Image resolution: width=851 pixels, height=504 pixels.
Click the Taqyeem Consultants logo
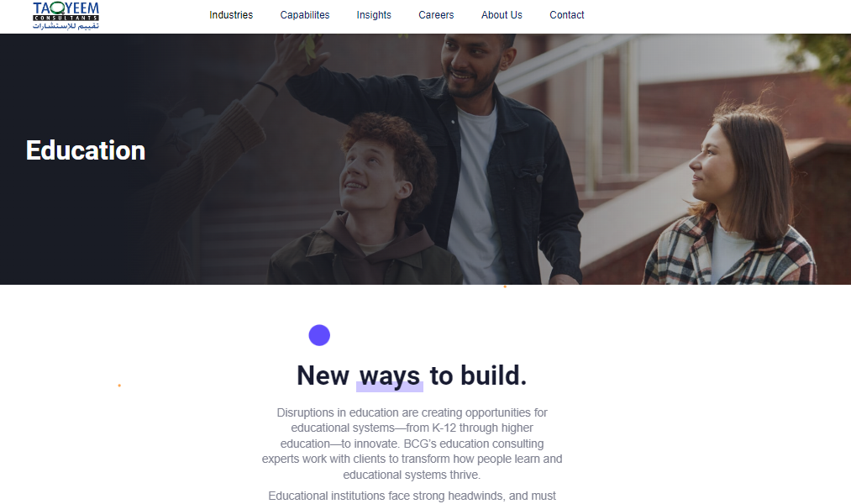[x=66, y=15]
